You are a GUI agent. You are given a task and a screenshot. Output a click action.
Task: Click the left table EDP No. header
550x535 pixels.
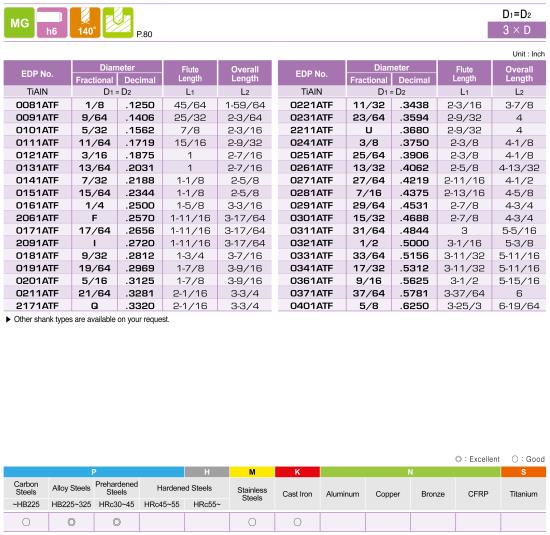[37, 74]
